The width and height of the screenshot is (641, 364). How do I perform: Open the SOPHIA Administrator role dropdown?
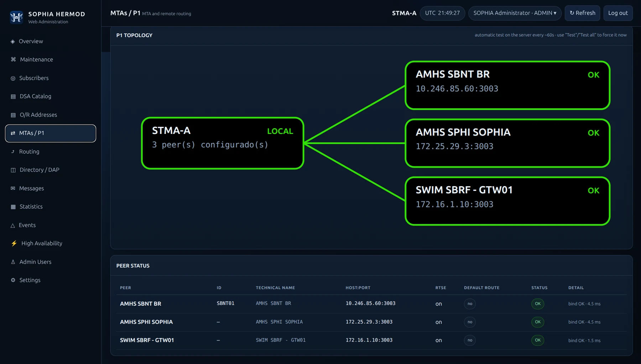[x=515, y=13]
